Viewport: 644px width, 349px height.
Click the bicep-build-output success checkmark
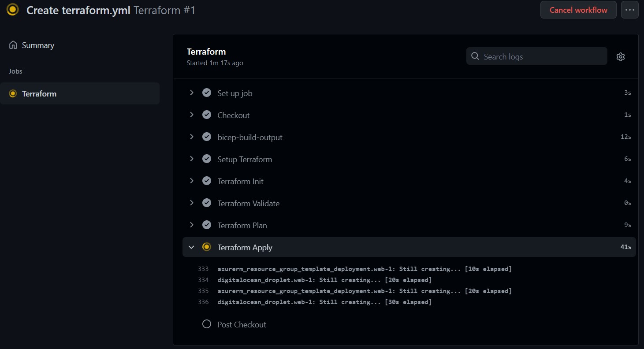[207, 137]
